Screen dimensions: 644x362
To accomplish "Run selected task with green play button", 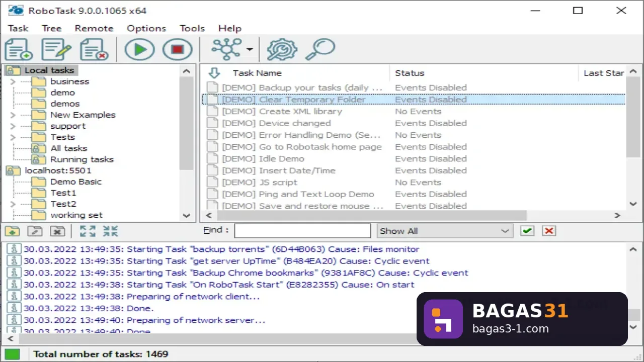I will pyautogui.click(x=139, y=49).
